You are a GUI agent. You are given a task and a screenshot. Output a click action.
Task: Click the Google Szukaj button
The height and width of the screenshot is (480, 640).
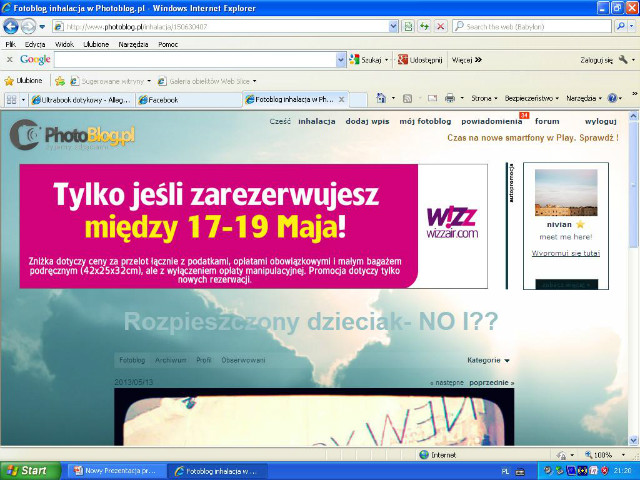(x=366, y=60)
